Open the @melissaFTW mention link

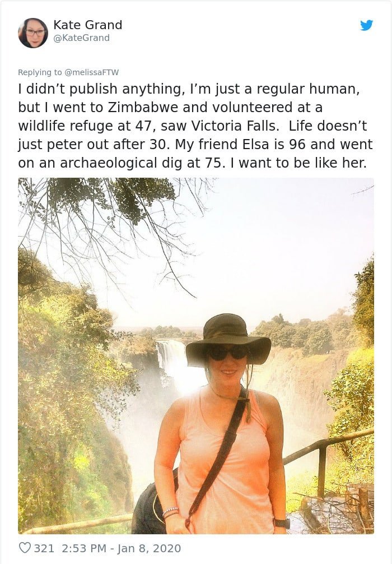click(x=92, y=72)
